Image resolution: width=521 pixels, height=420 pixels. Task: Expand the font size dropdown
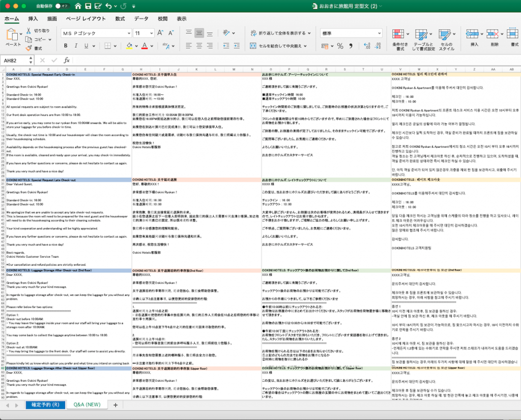[x=151, y=33]
